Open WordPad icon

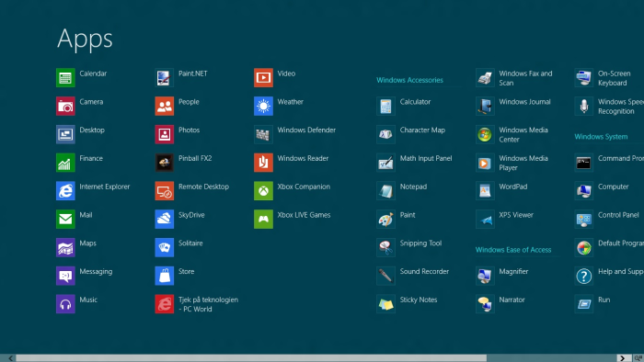click(x=485, y=191)
